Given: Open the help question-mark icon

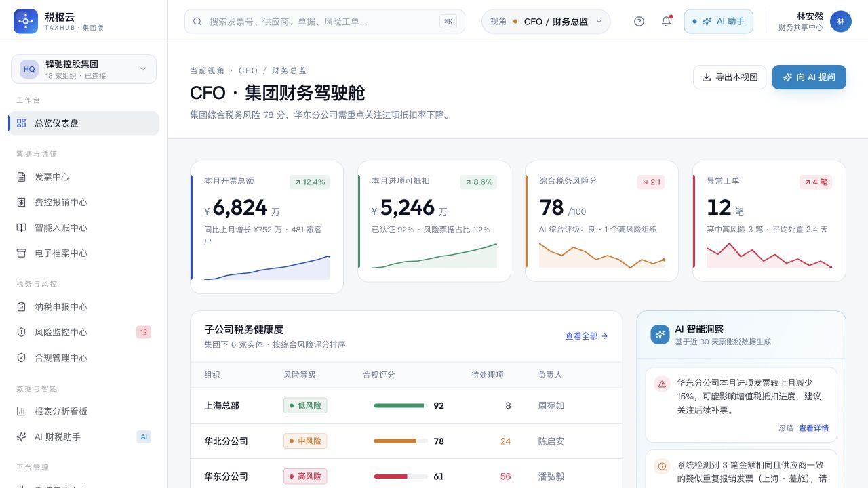Looking at the screenshot, I should pos(639,21).
